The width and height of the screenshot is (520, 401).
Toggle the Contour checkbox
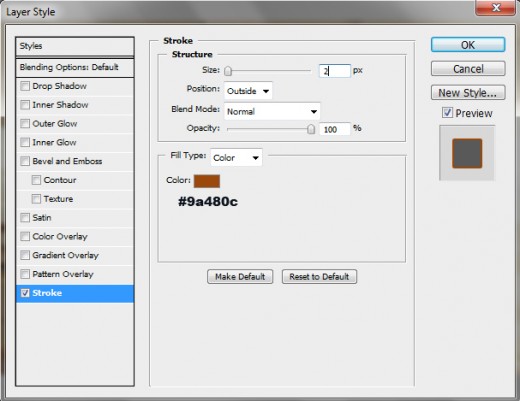(36, 180)
